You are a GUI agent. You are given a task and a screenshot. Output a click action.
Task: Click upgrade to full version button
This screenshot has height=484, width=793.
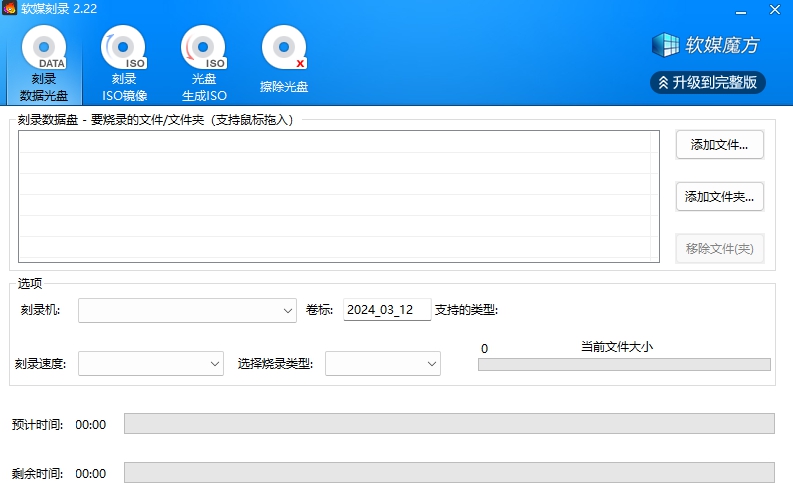click(708, 82)
